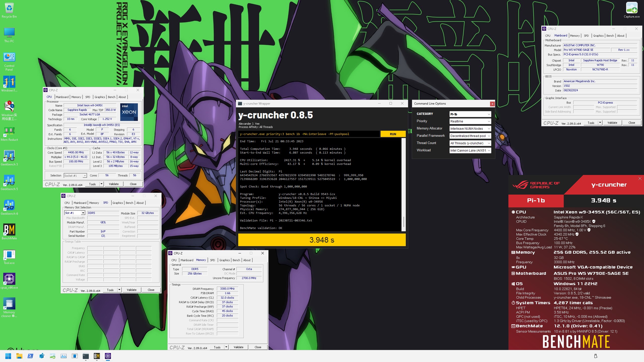Expand Tools arrow in CPU-Z Mainboard window
Image resolution: width=644 pixels, height=362 pixels.
600,123
